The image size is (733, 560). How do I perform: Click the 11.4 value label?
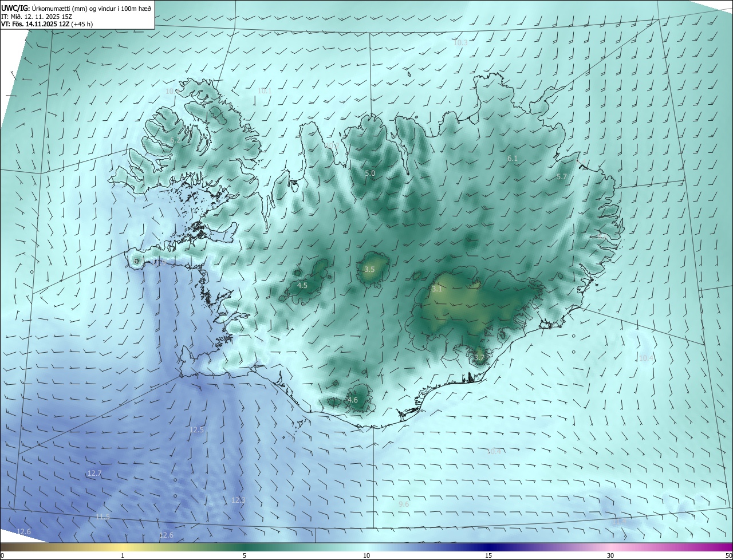[x=620, y=522]
